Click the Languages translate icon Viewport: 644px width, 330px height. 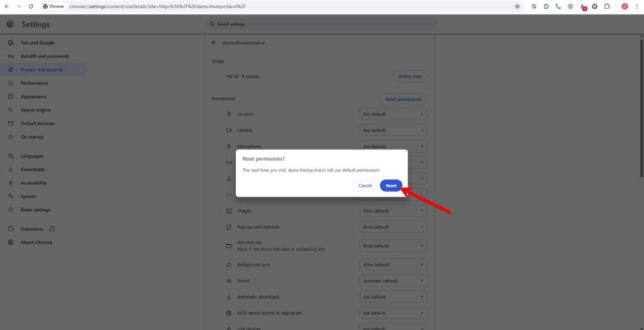[x=11, y=156]
